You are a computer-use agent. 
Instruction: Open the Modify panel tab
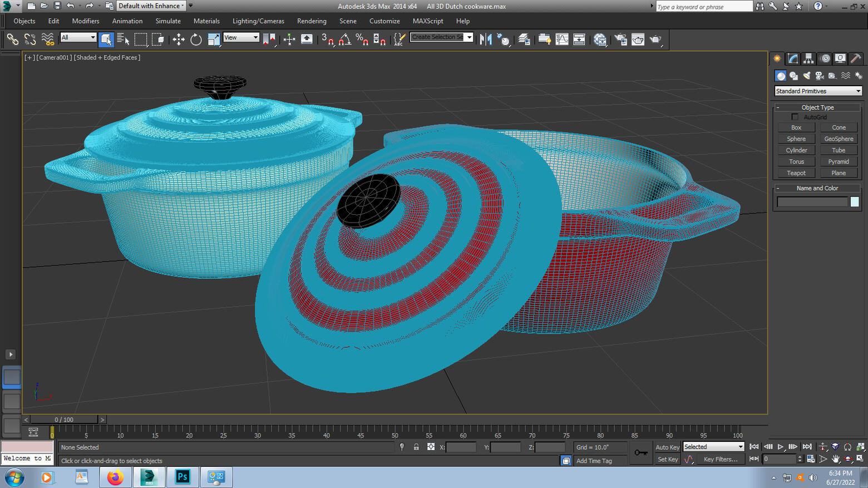pyautogui.click(x=793, y=58)
